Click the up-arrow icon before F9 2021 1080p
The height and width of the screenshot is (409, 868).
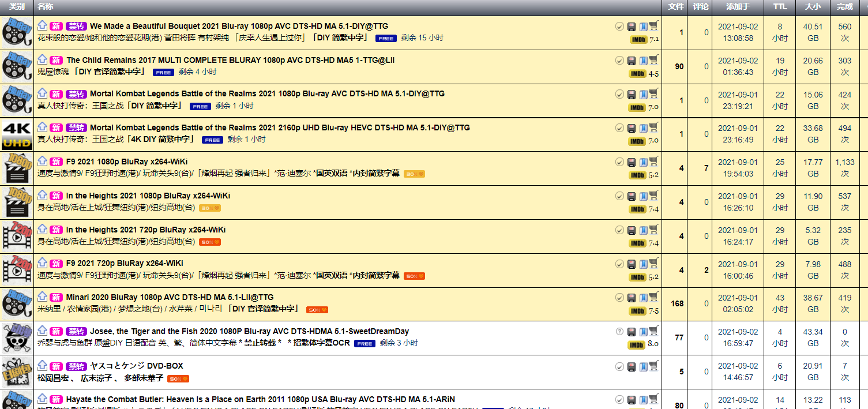[x=42, y=162]
